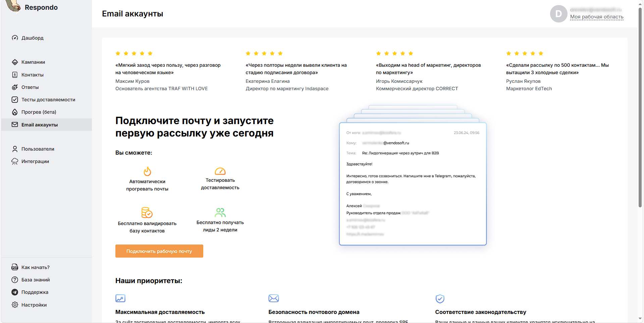
Task: Open the Моя рабочая область selector
Action: [x=597, y=16]
